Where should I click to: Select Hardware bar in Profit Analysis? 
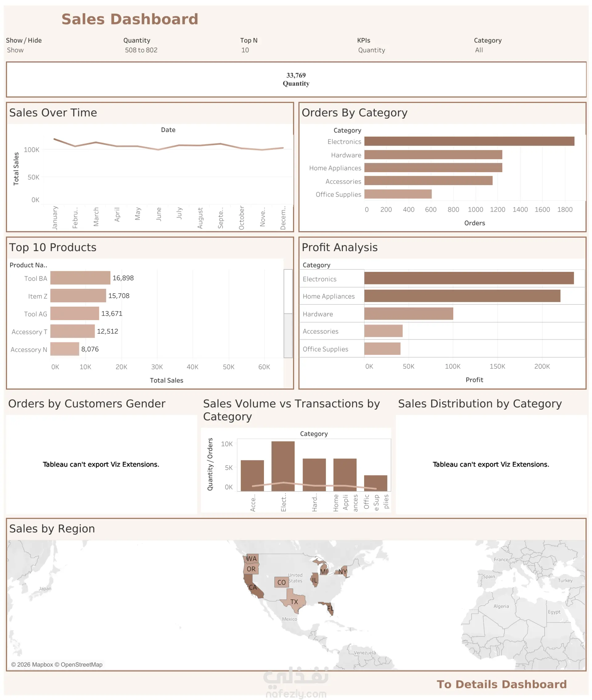coord(409,313)
